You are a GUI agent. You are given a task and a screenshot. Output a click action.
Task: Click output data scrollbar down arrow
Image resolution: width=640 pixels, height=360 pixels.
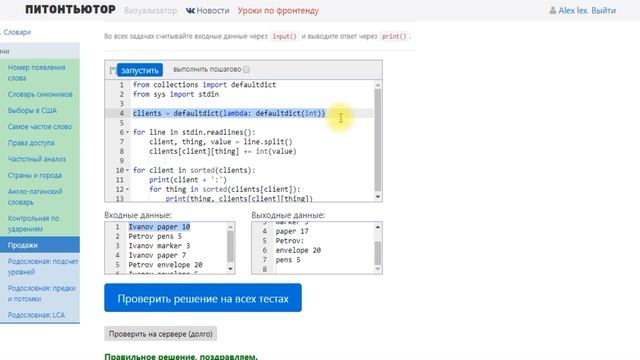point(378,269)
